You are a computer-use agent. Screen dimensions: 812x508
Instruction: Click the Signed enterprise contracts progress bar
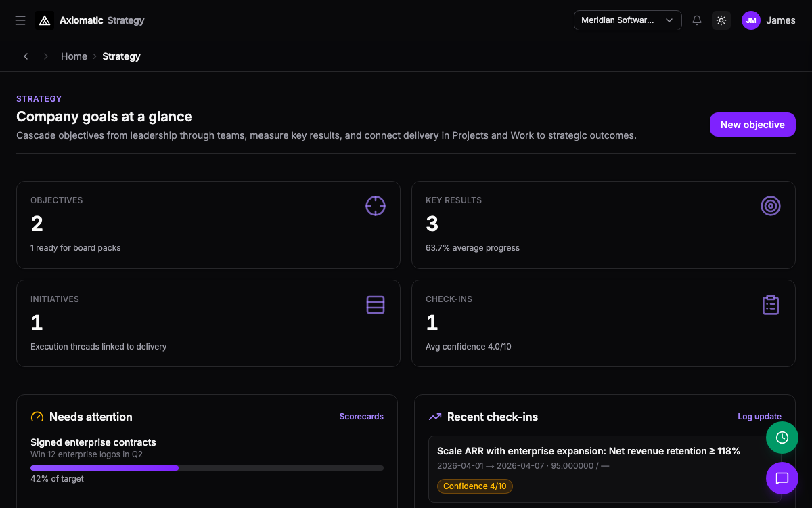(x=207, y=468)
